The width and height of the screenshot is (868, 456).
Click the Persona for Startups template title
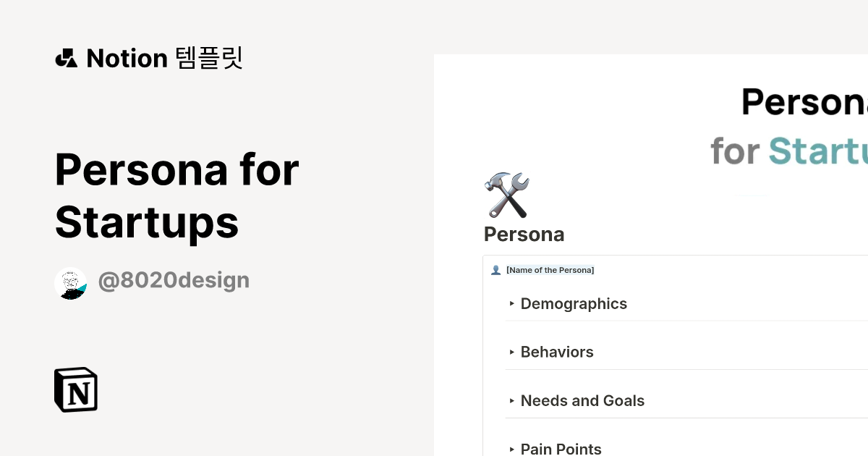pyautogui.click(x=176, y=196)
